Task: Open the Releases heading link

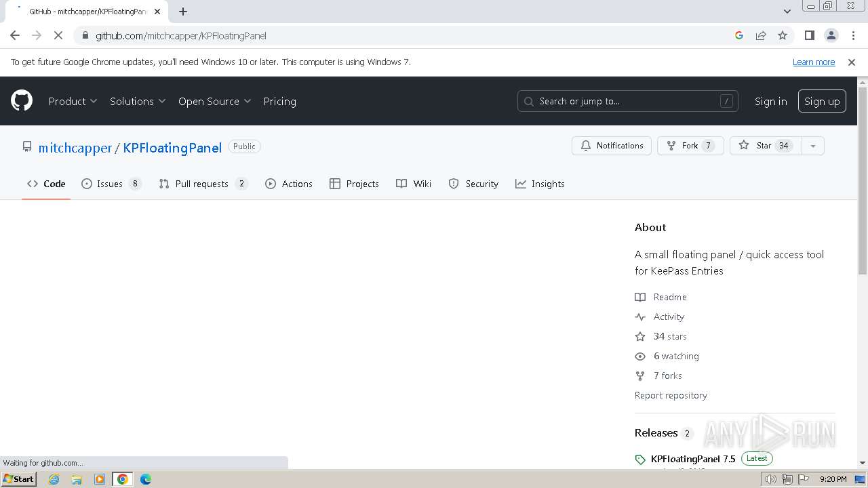Action: tap(656, 432)
